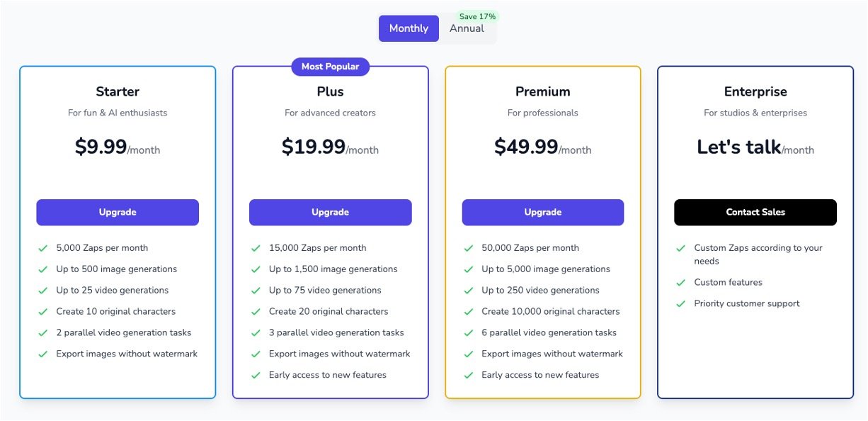Select the Enterprise plan title
The width and height of the screenshot is (868, 421).
[755, 91]
